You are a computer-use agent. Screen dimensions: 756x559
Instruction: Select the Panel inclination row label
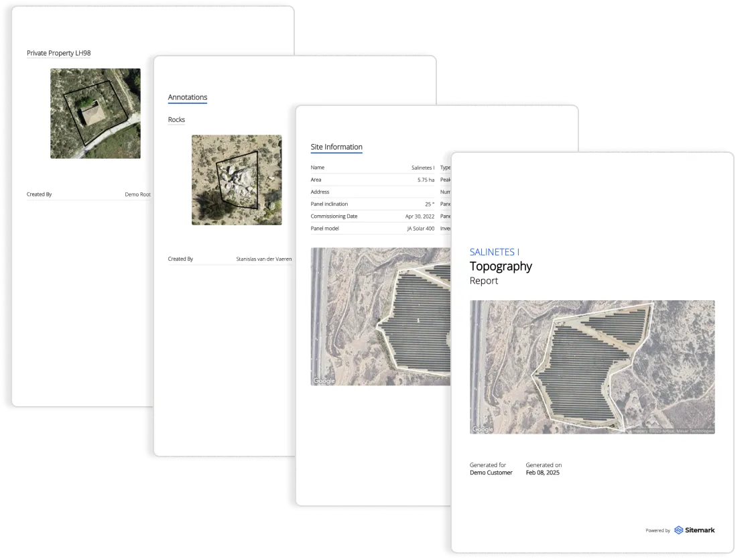pos(329,204)
